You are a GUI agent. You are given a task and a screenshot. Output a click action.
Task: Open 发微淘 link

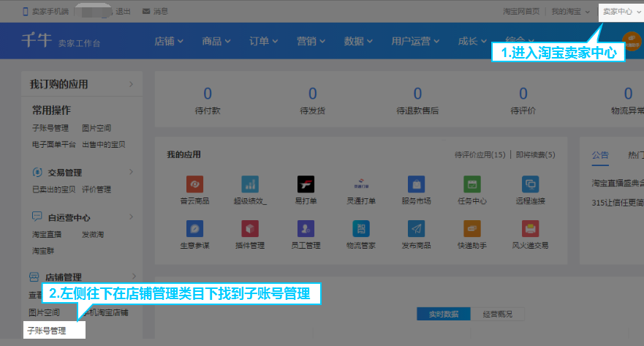click(93, 234)
